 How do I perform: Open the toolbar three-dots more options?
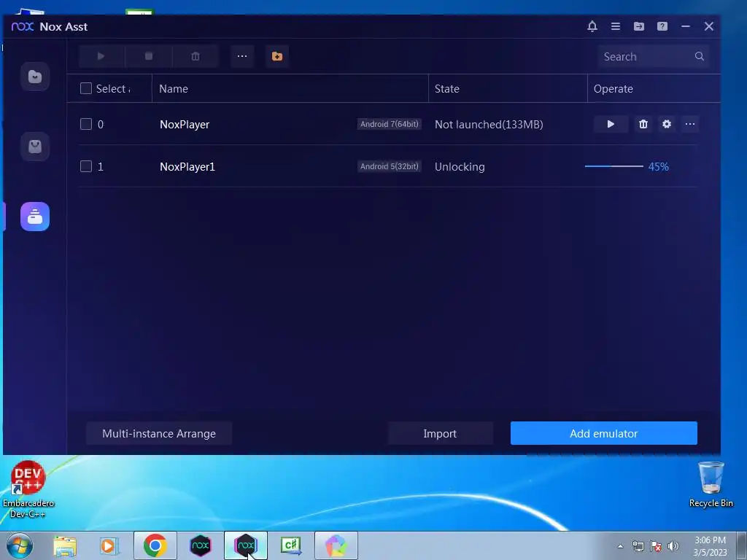pos(242,56)
